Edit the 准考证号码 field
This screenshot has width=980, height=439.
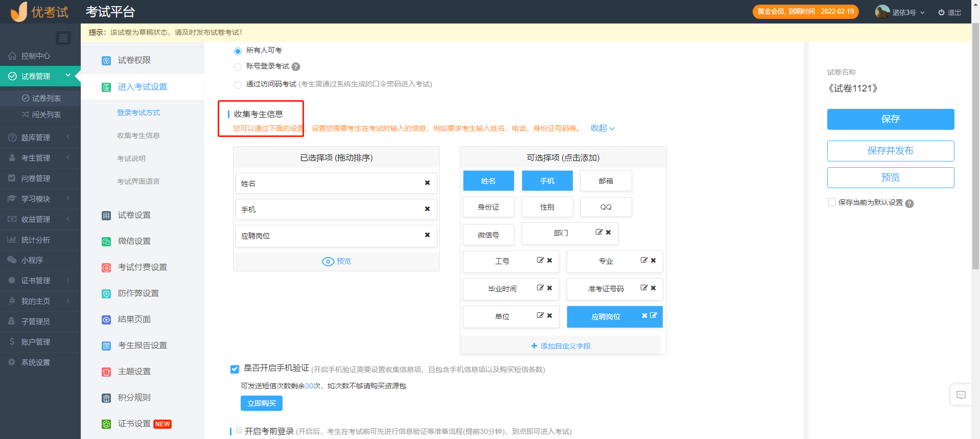coord(644,288)
